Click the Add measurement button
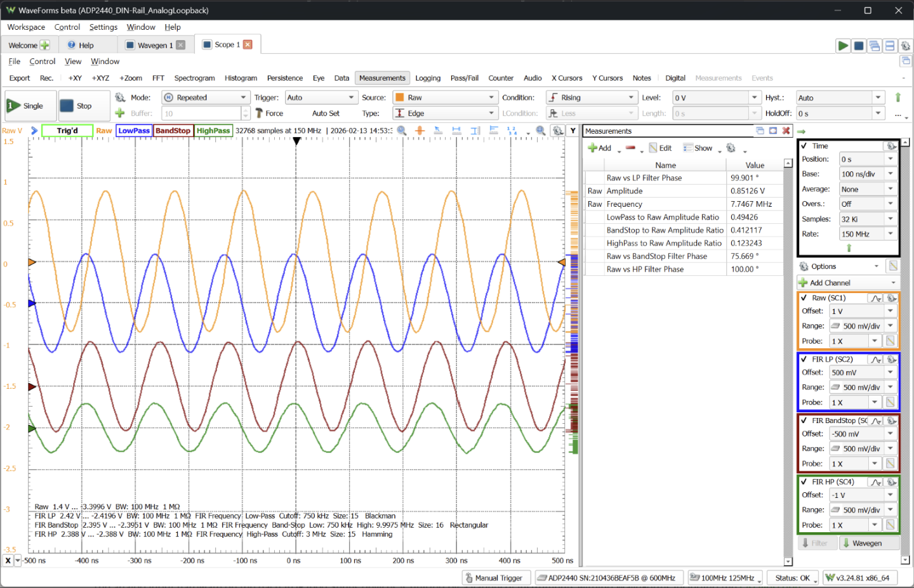Screen dimensions: 914x588 (x=600, y=148)
